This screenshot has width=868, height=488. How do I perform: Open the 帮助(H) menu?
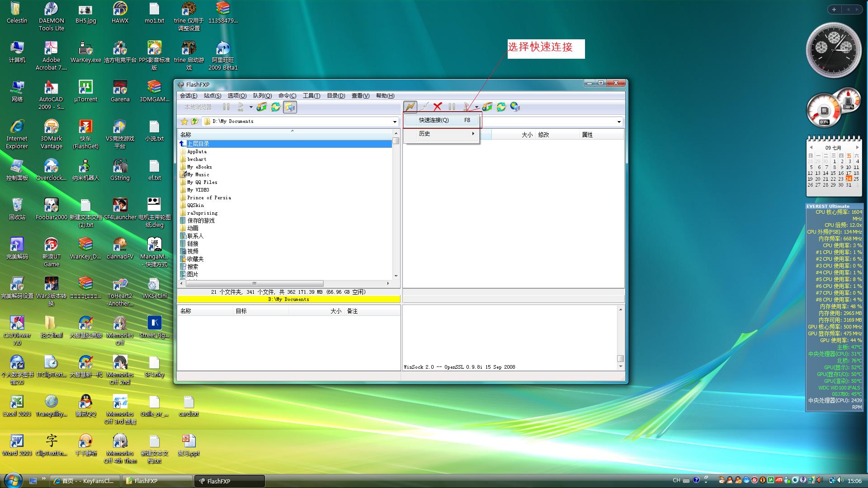point(385,96)
